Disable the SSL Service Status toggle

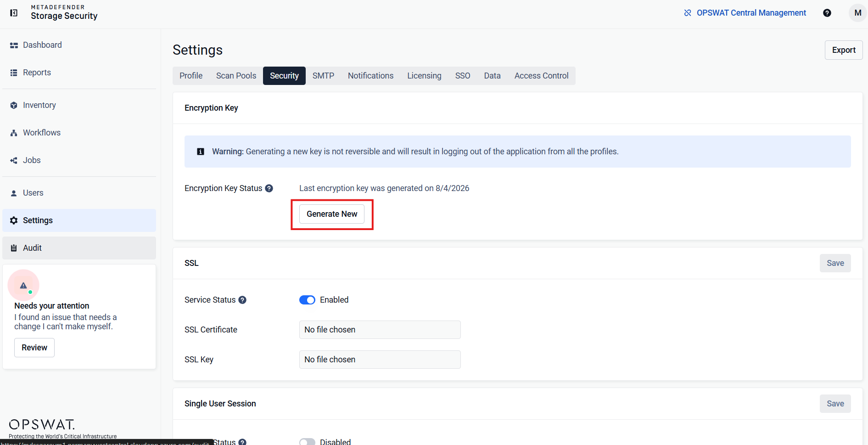coord(307,300)
